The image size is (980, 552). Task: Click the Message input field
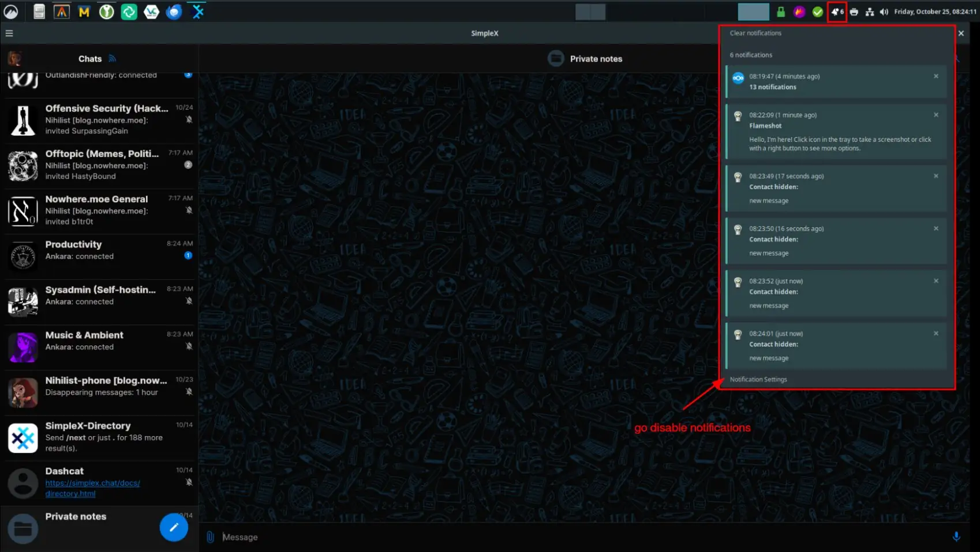click(577, 537)
